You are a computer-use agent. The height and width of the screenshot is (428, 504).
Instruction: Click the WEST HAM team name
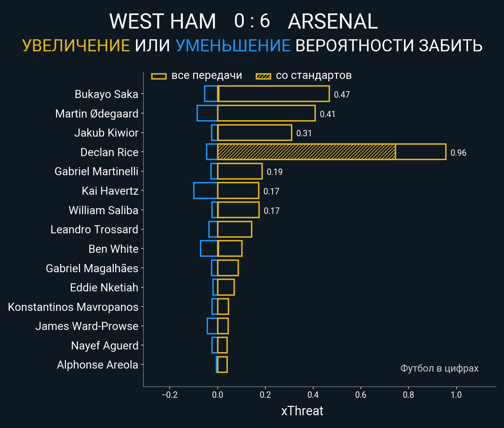(x=163, y=21)
